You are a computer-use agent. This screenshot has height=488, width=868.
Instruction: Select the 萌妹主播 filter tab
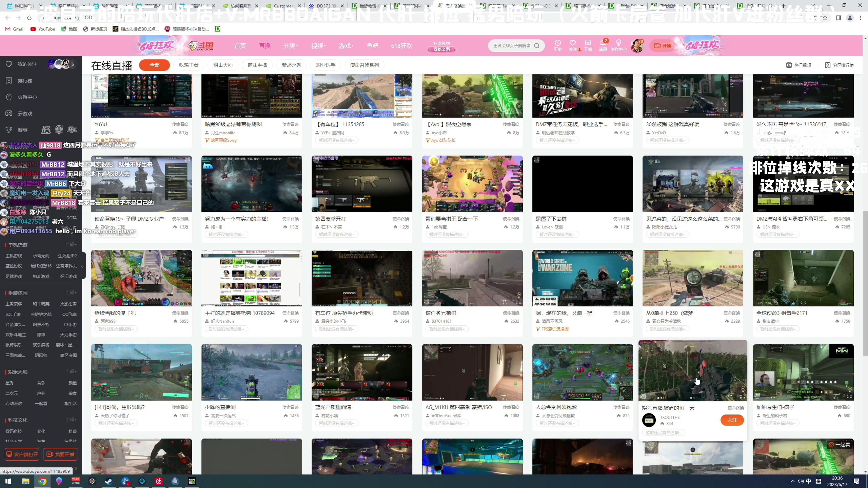(x=257, y=65)
